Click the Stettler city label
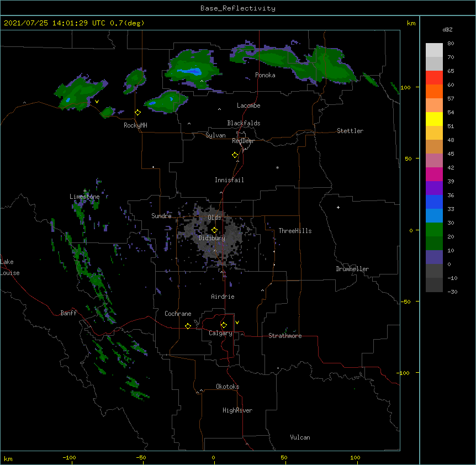 pyautogui.click(x=350, y=131)
